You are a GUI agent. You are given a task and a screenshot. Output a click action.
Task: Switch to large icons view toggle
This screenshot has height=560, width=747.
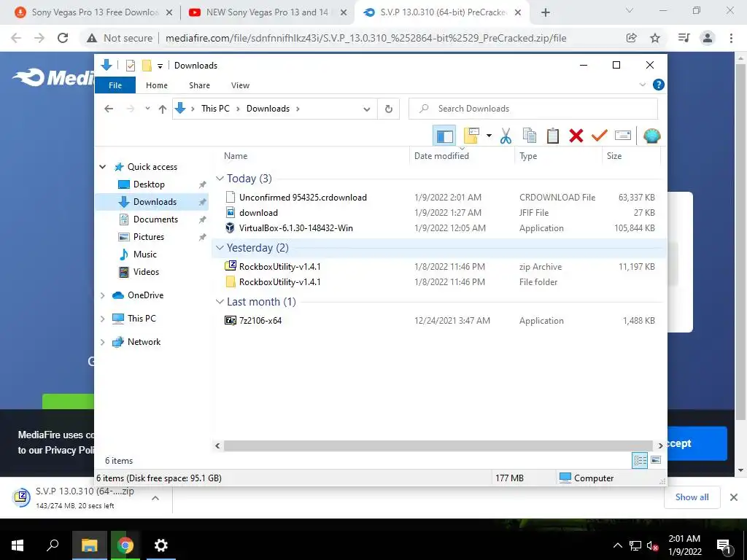(656, 460)
